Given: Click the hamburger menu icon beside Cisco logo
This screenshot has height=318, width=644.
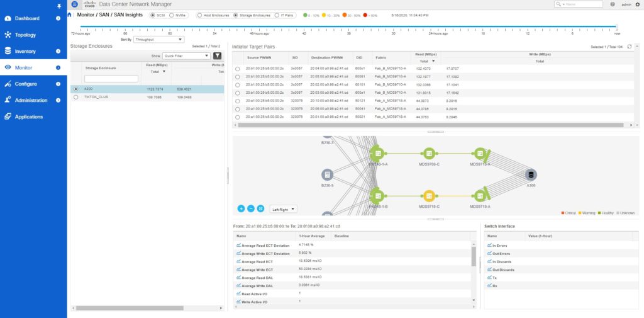Looking at the screenshot, I should pos(74,4).
